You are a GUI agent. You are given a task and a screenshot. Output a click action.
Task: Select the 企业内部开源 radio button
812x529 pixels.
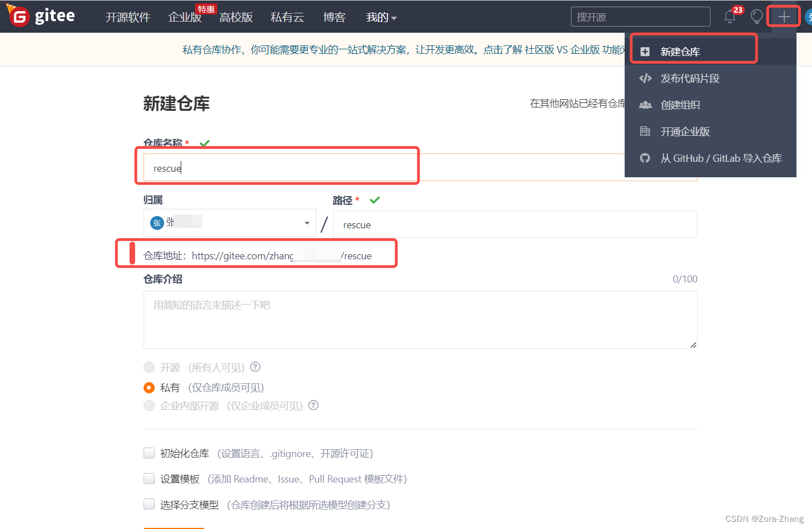pyautogui.click(x=149, y=405)
